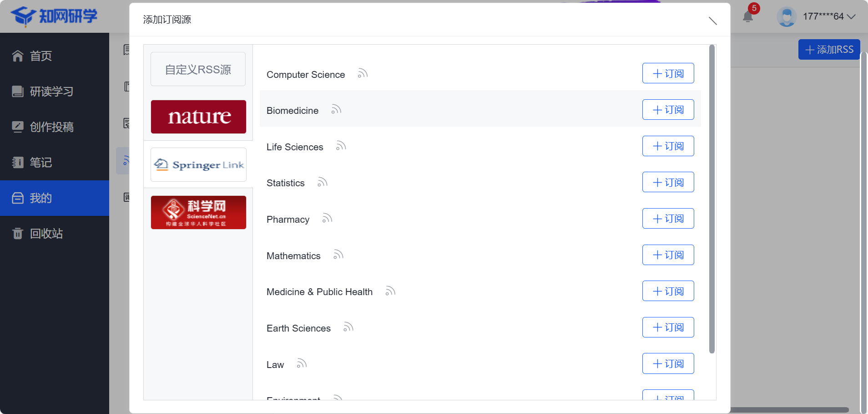Viewport: 868px width, 414px height.
Task: Subscribe to the Law feed
Action: pyautogui.click(x=668, y=363)
